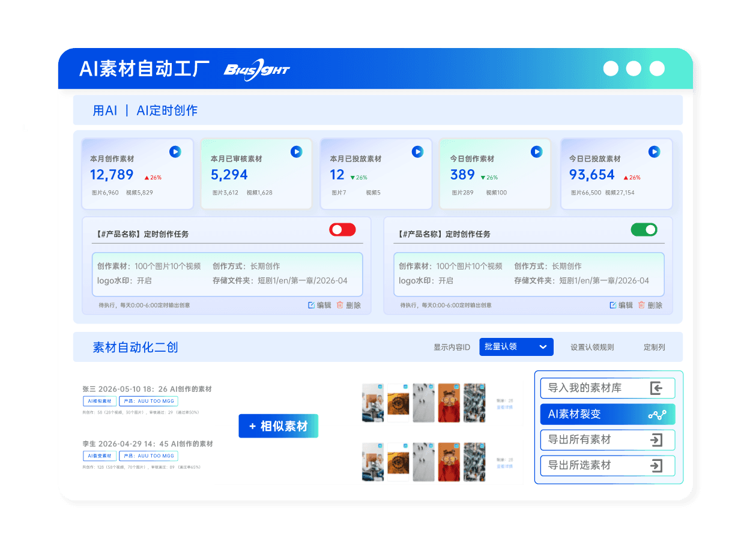This screenshot has height=560, width=735.
Task: Open crowd thumbnail in 李生 row
Action: point(474,462)
